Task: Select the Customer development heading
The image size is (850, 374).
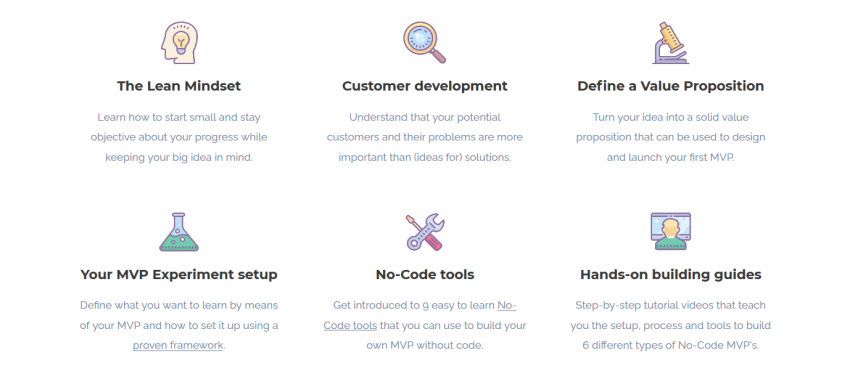Action: click(x=425, y=86)
